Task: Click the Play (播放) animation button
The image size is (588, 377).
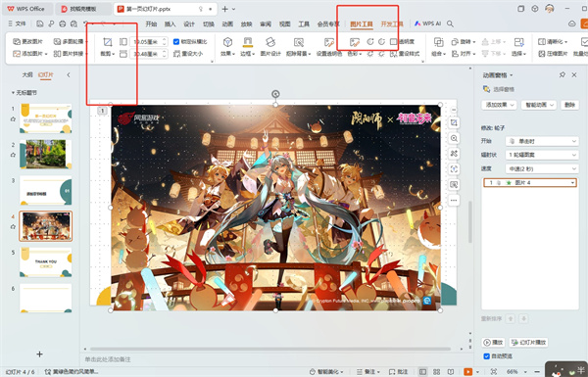Action: click(x=493, y=342)
